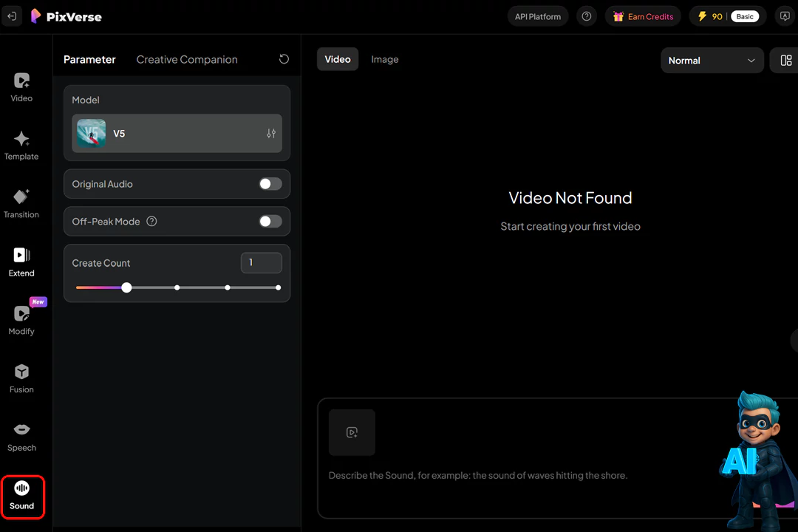Screen dimensions: 798x532
Task: Open the Normal mode dropdown
Action: tap(712, 61)
